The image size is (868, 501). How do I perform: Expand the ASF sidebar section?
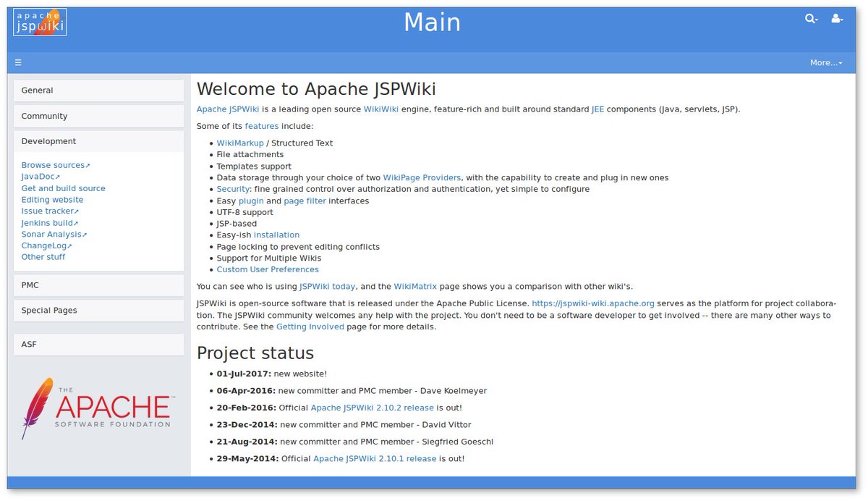point(99,345)
